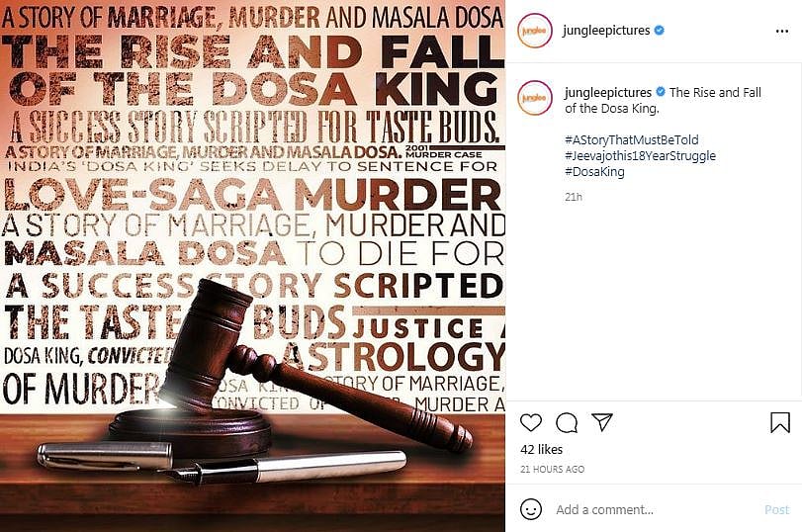Click the junglee avatar in the post header
This screenshot has height=532, width=802.
click(x=534, y=30)
